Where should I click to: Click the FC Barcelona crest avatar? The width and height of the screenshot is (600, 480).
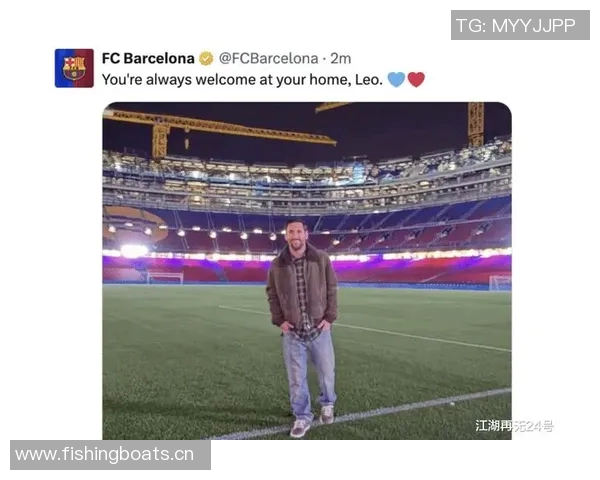(x=74, y=68)
